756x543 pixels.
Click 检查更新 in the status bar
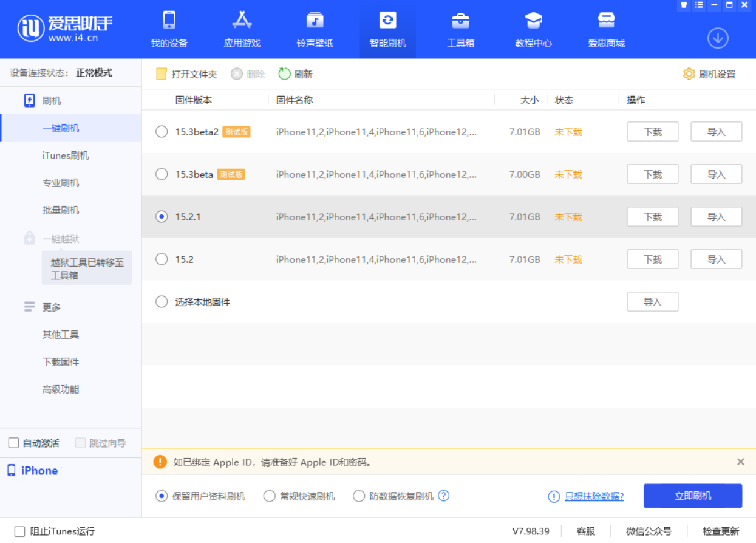coord(721,531)
